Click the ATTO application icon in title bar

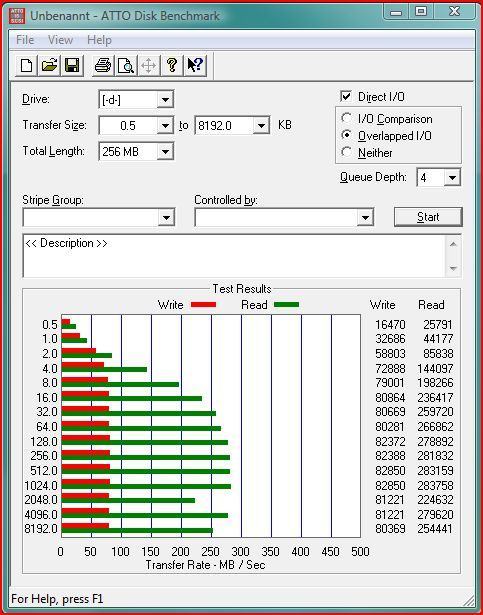click(x=17, y=16)
